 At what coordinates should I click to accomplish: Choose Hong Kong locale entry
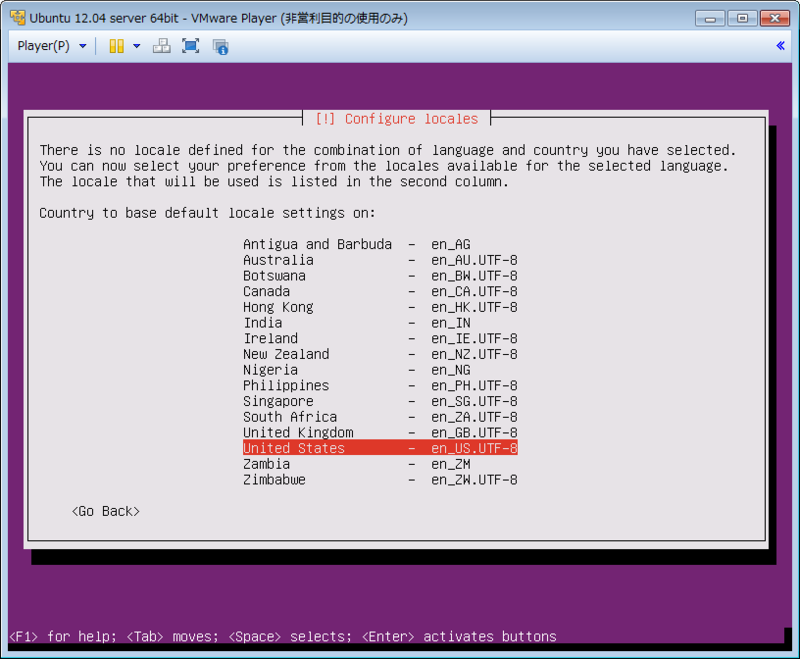pyautogui.click(x=380, y=307)
